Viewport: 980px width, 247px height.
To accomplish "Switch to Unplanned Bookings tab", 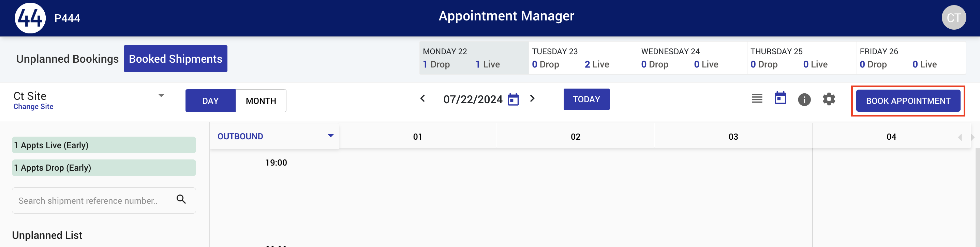I will (67, 59).
